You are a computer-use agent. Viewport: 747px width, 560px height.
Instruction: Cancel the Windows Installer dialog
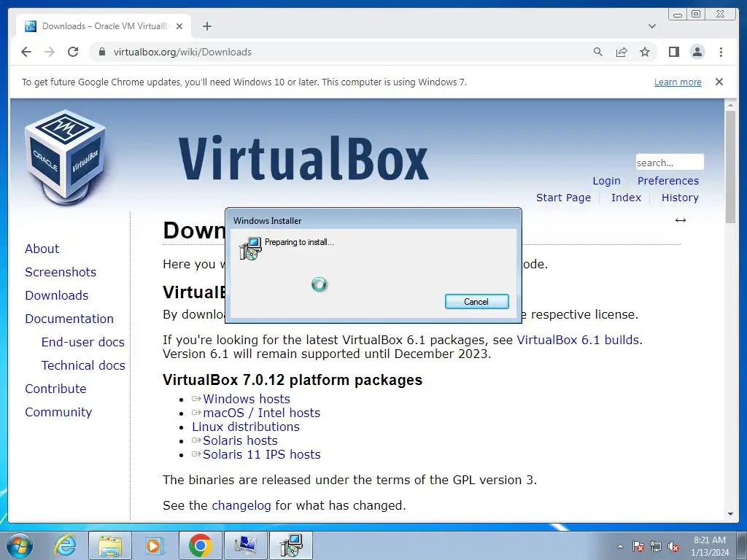[x=476, y=301]
